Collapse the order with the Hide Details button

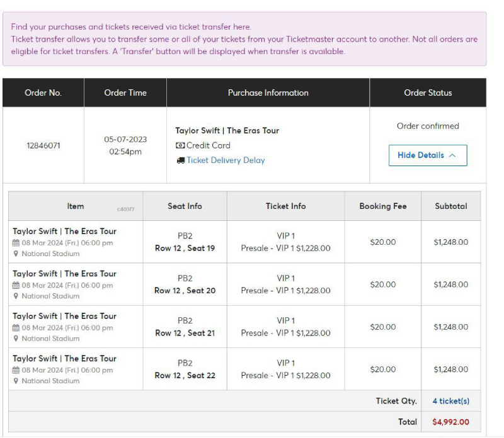[x=427, y=155]
